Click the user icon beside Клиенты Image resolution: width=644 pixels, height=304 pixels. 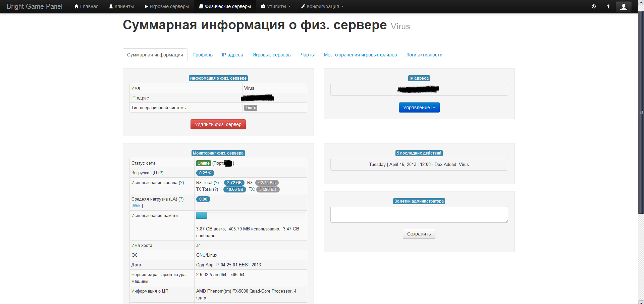pos(111,6)
